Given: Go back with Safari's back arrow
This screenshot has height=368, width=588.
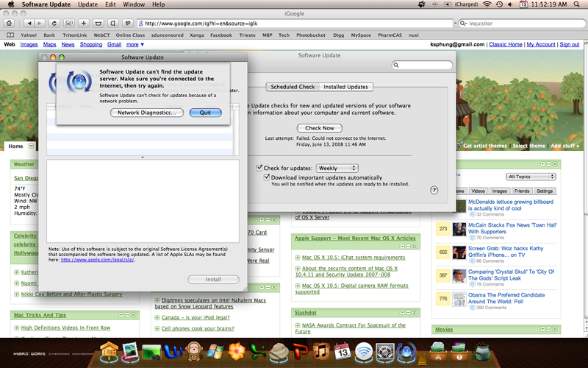Looking at the screenshot, I should (29, 24).
